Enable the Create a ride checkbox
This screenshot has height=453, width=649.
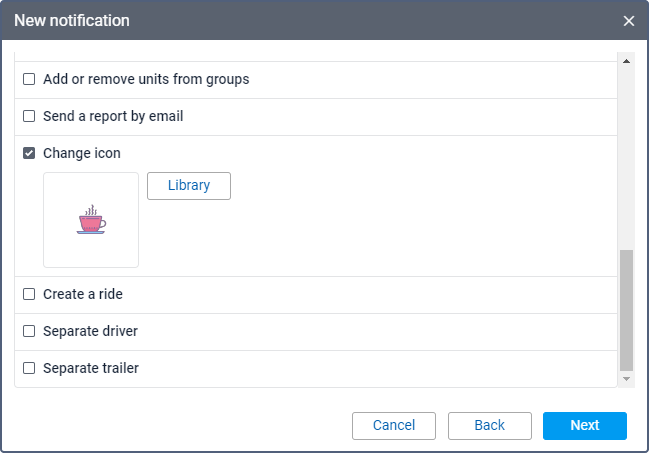[29, 294]
